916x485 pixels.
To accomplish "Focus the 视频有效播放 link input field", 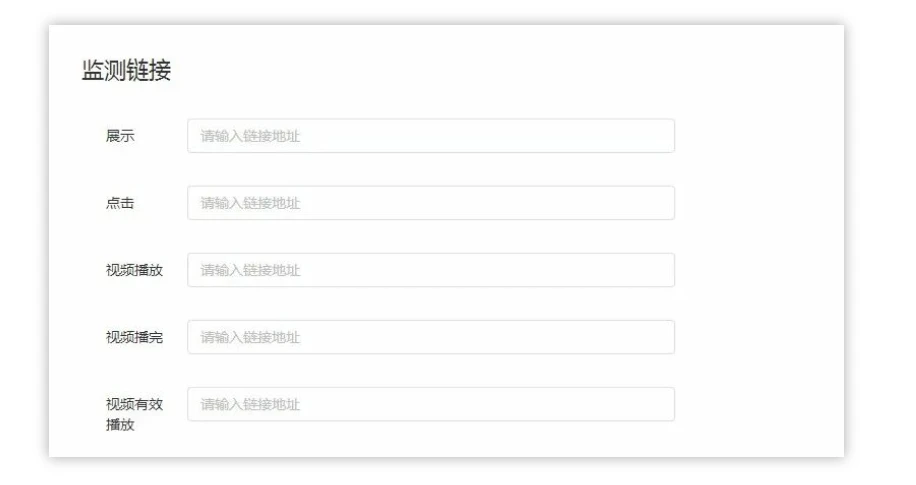I will [430, 404].
